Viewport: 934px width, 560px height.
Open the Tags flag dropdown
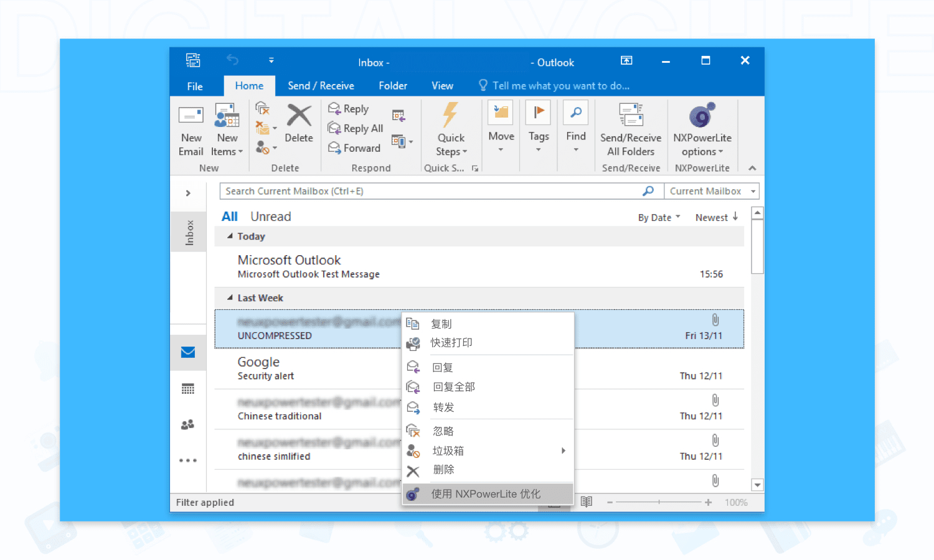click(539, 127)
